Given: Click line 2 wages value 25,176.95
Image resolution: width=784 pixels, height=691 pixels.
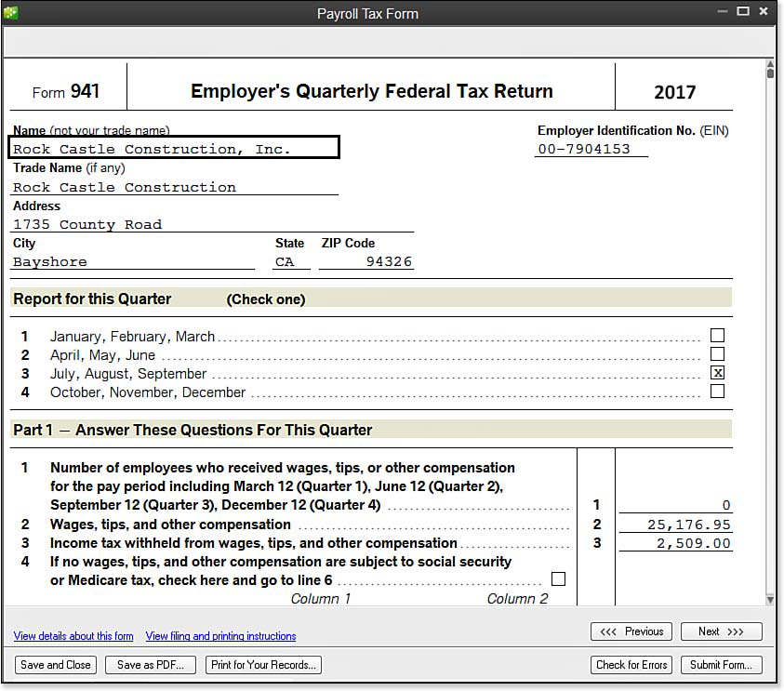Looking at the screenshot, I should [x=675, y=525].
